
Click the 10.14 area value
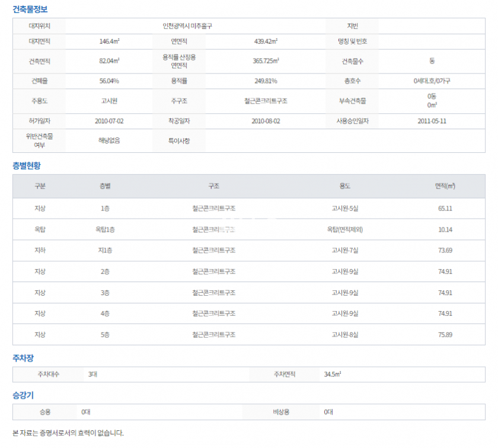(445, 229)
